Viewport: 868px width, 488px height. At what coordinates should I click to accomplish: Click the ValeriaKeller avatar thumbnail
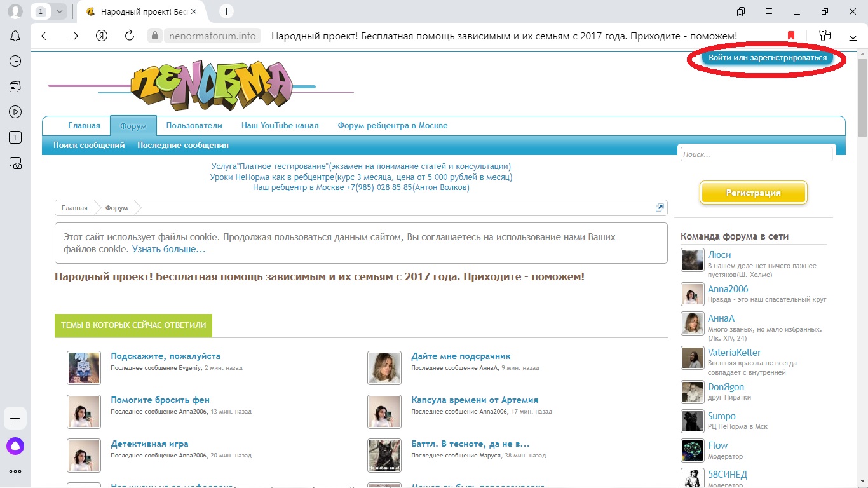point(692,358)
